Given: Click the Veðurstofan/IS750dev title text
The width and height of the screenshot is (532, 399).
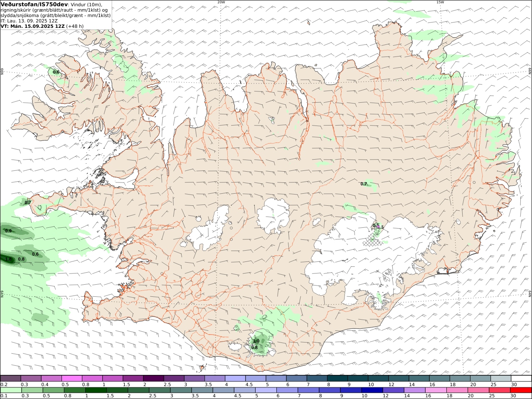Looking at the screenshot, I should point(34,4).
